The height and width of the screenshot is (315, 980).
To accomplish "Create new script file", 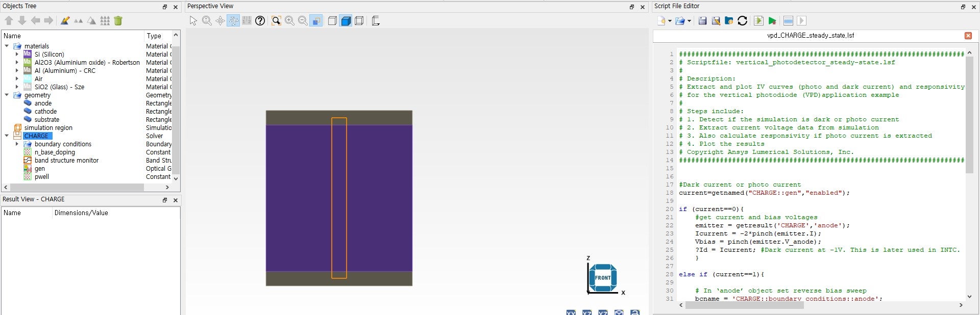I will (661, 20).
